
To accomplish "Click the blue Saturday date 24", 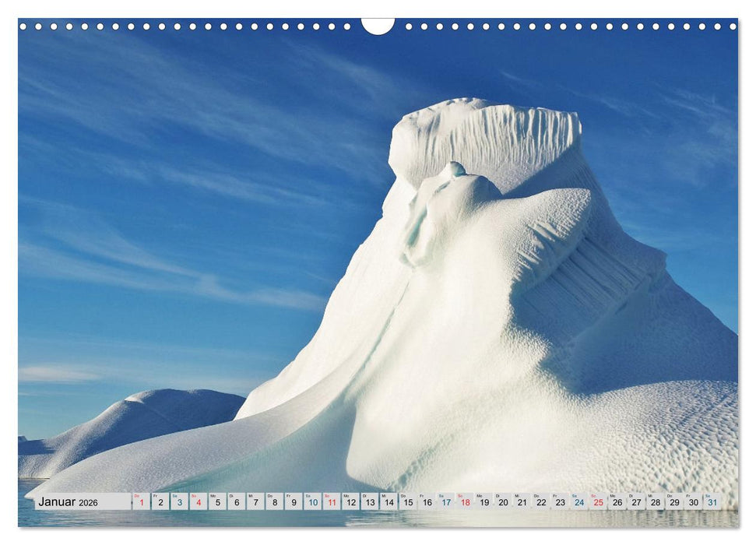I will click(578, 503).
